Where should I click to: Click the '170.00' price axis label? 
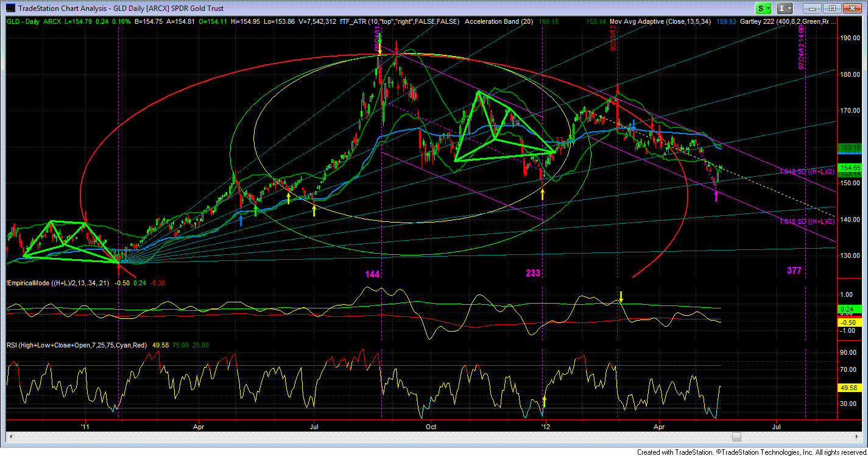850,111
